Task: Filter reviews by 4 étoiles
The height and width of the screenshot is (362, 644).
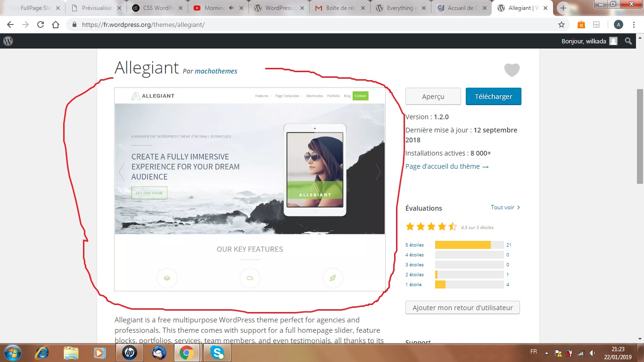Action: [x=414, y=255]
